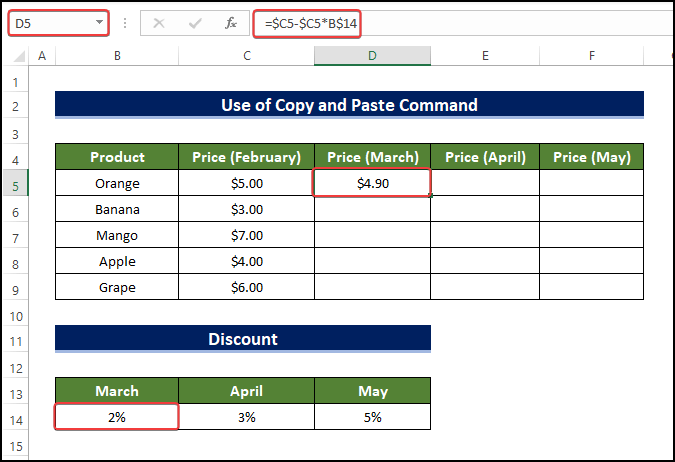The image size is (675, 462).
Task: Select the Price (April) header cell
Action: pyautogui.click(x=485, y=157)
